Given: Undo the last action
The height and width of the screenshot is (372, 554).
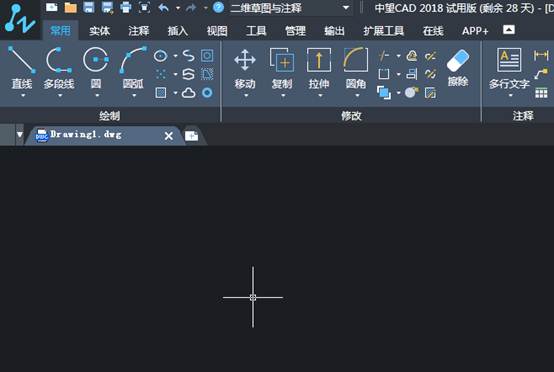Looking at the screenshot, I should point(163,7).
